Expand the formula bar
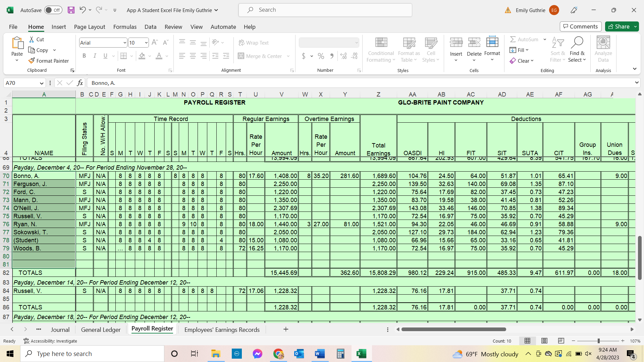This screenshot has width=644, height=362. (637, 82)
